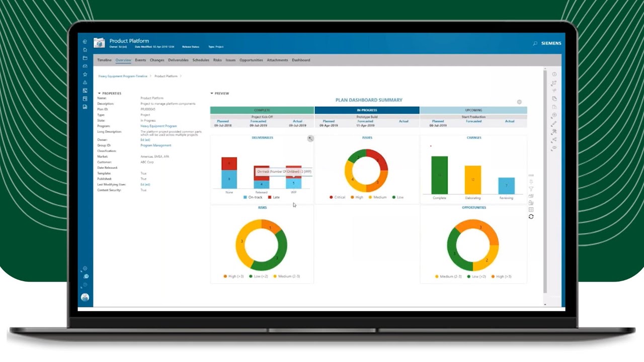Click the UPCOMING milestone header
Viewport: 644px width, 362px height.
pos(473,110)
